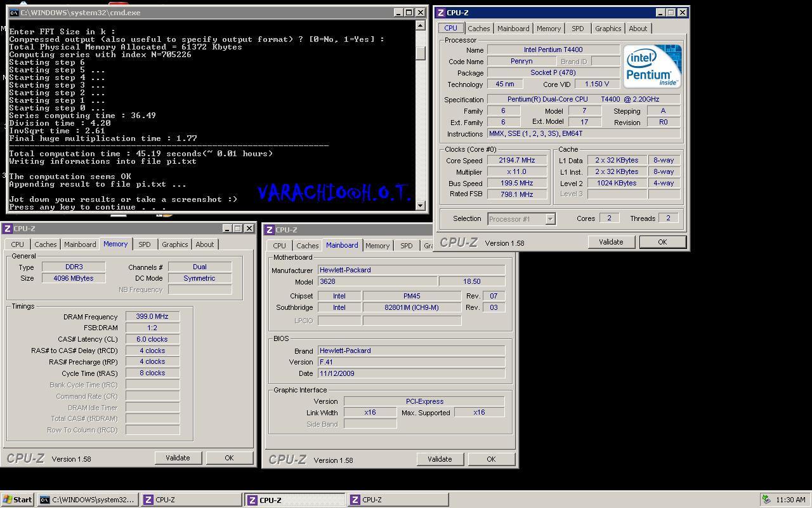Open Caches tab in top-right CPU-Z window
This screenshot has height=508, width=812.
[478, 29]
